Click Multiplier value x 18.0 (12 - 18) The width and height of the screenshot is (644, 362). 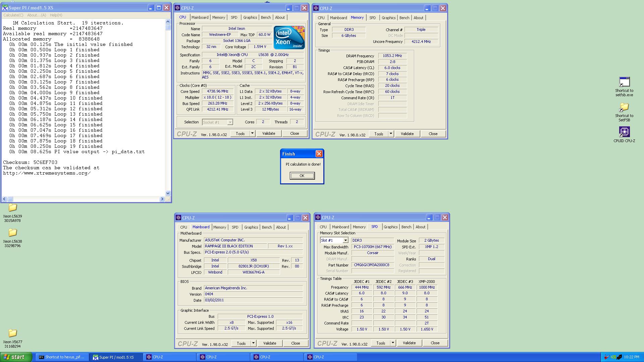[218, 97]
